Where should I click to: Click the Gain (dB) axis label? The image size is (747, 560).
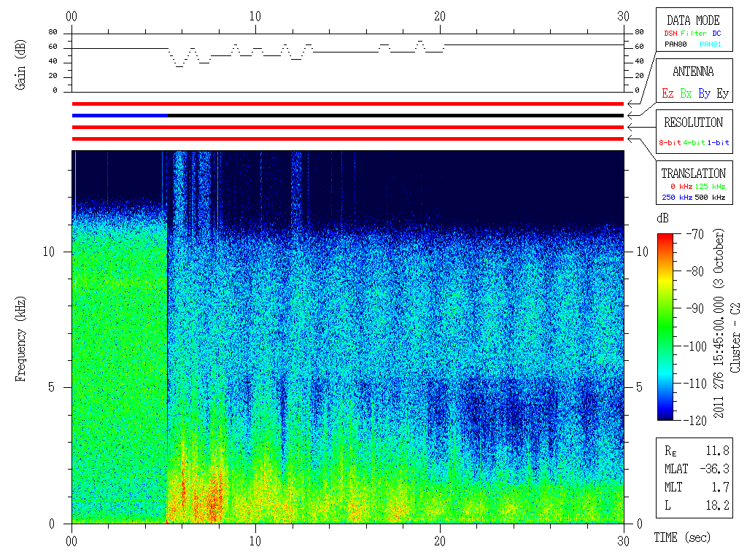(x=20, y=65)
